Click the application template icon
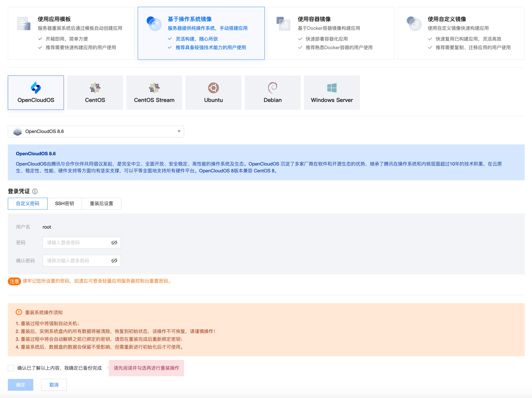 click(24, 24)
